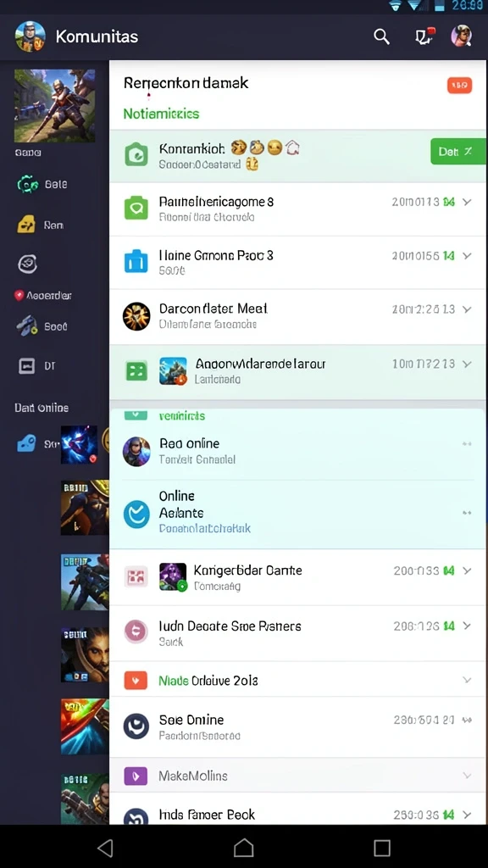This screenshot has width=488, height=868.
Task: Expand the Kongertidar Oamte row chevron
Action: (468, 570)
